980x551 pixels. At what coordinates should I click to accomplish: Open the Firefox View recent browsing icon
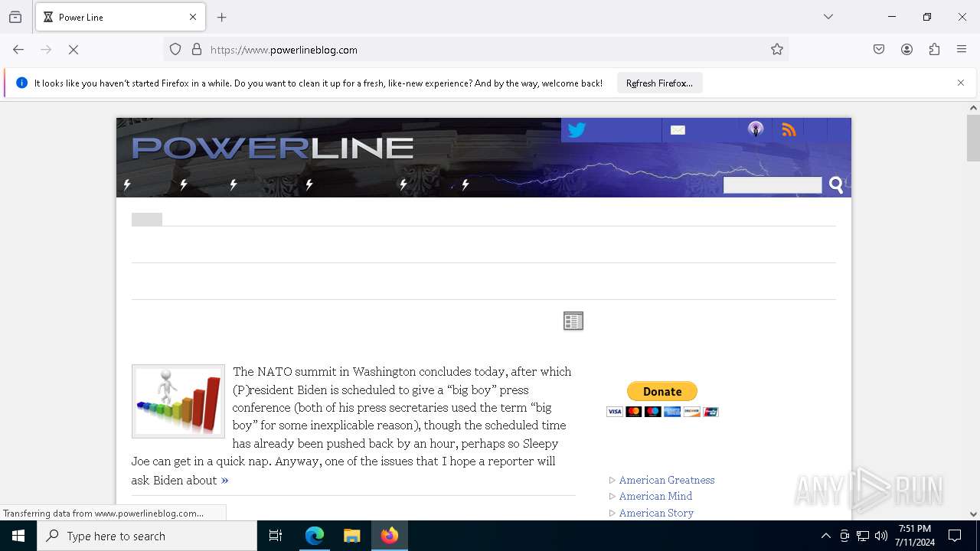[x=15, y=17]
